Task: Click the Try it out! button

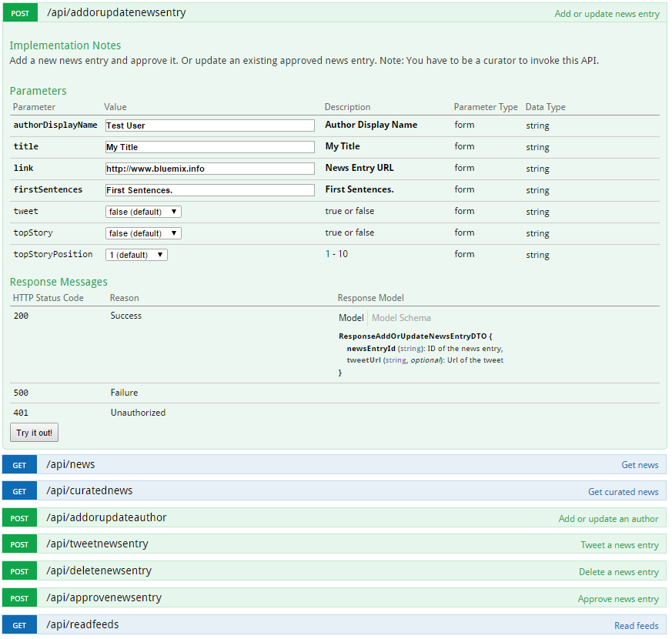Action: (35, 433)
